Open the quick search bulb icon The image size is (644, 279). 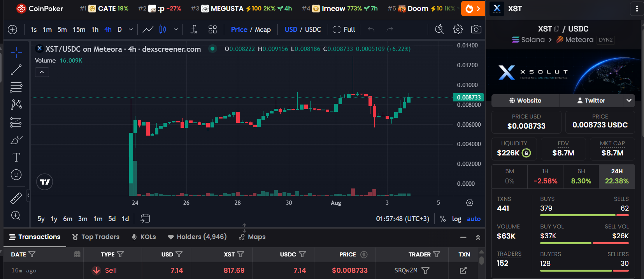[x=439, y=30]
